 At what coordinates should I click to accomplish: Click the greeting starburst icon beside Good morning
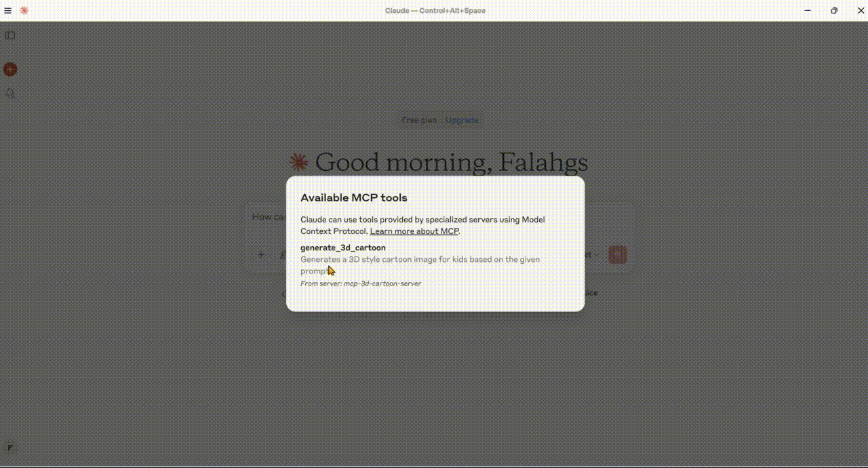(299, 162)
